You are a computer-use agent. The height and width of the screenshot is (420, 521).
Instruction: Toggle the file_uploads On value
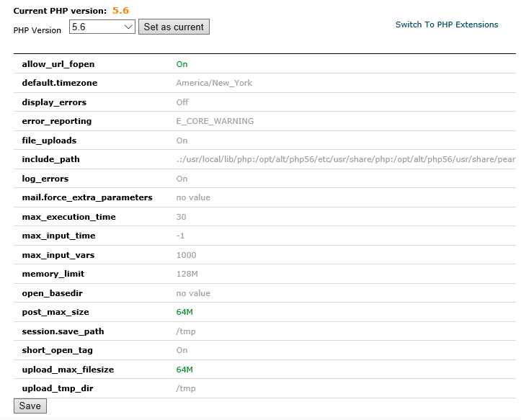coord(182,140)
